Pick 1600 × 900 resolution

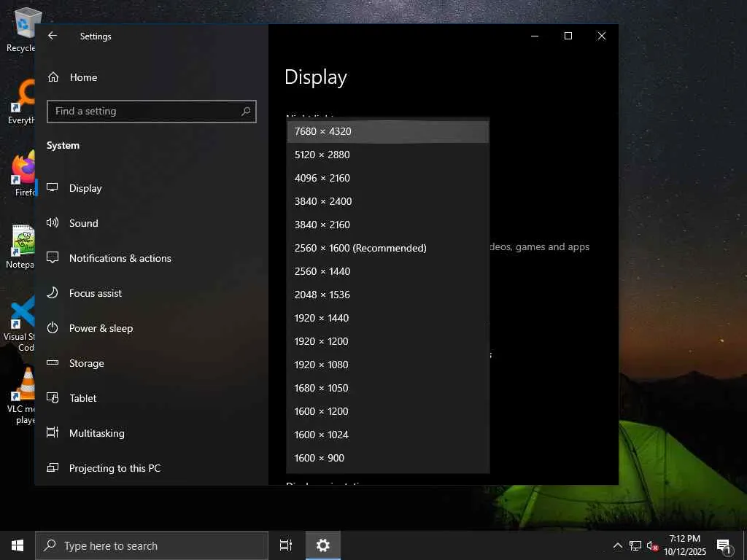388,458
